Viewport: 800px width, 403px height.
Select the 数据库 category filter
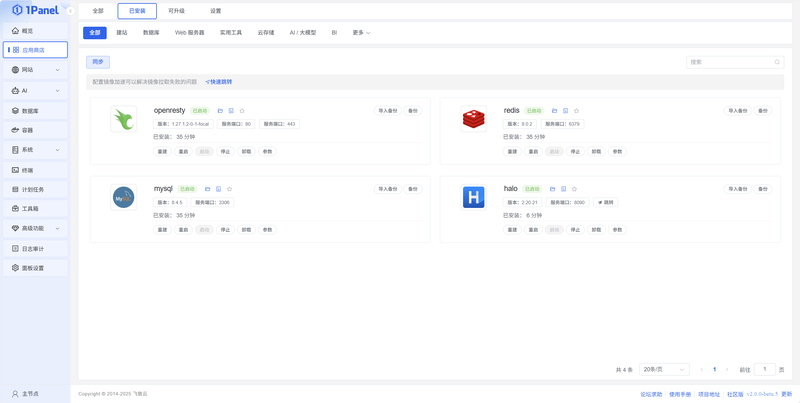151,33
